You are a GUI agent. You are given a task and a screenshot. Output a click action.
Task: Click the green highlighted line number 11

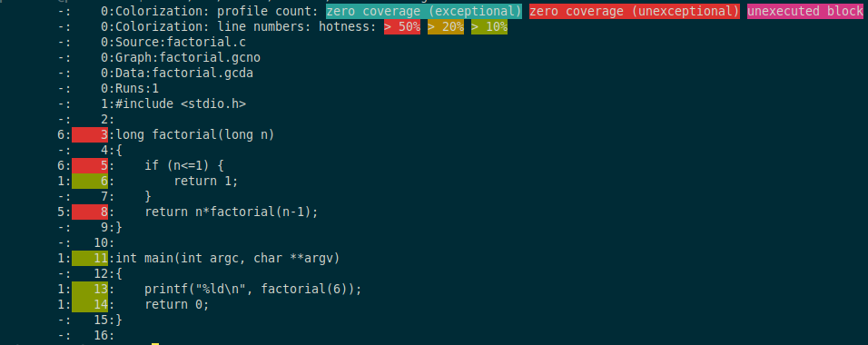coord(90,258)
